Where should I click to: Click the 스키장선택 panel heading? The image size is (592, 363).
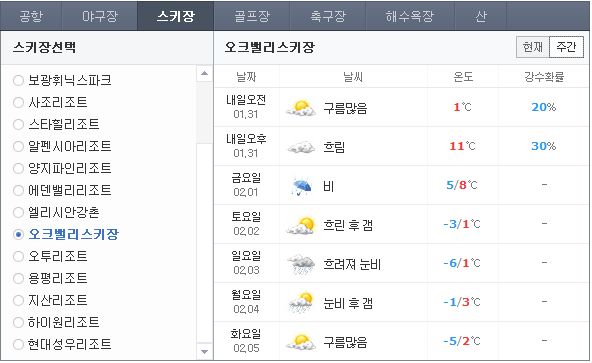(x=45, y=47)
